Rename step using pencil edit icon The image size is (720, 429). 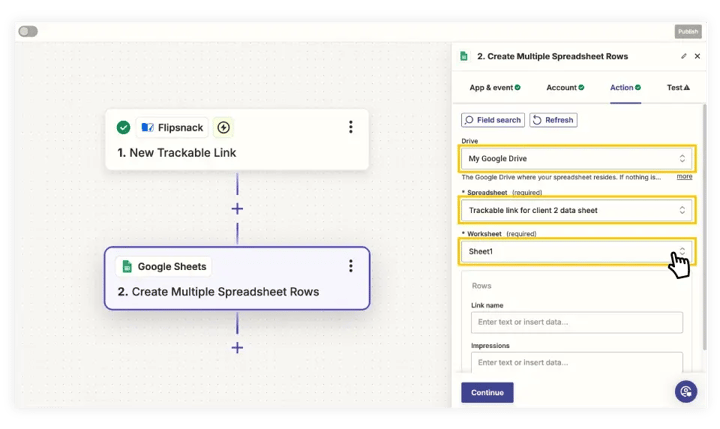(684, 56)
